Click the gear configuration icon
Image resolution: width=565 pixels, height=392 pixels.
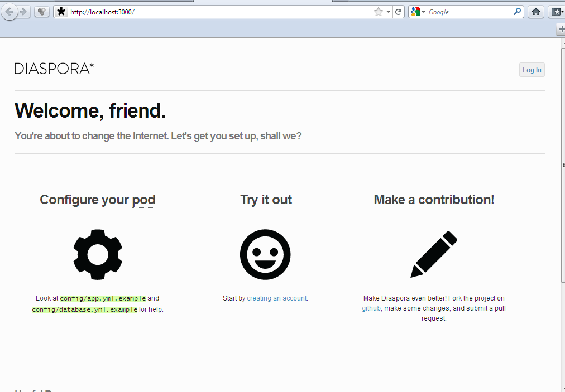pyautogui.click(x=98, y=254)
